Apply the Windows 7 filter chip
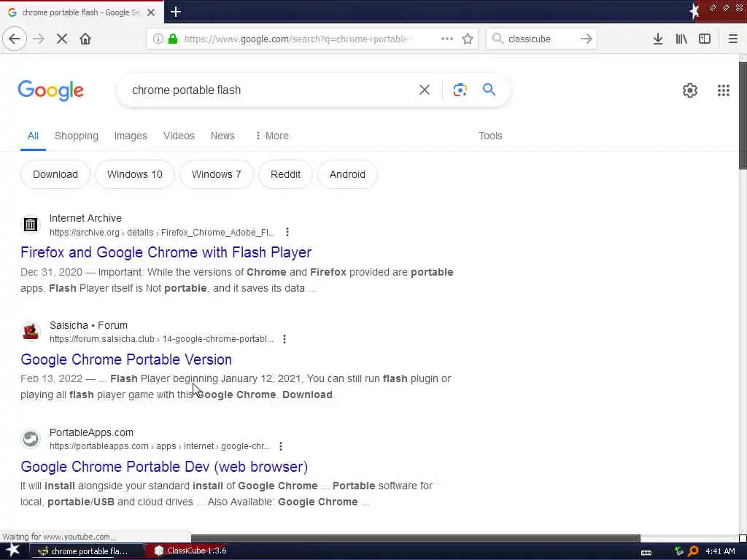Image resolution: width=747 pixels, height=560 pixels. 216,174
